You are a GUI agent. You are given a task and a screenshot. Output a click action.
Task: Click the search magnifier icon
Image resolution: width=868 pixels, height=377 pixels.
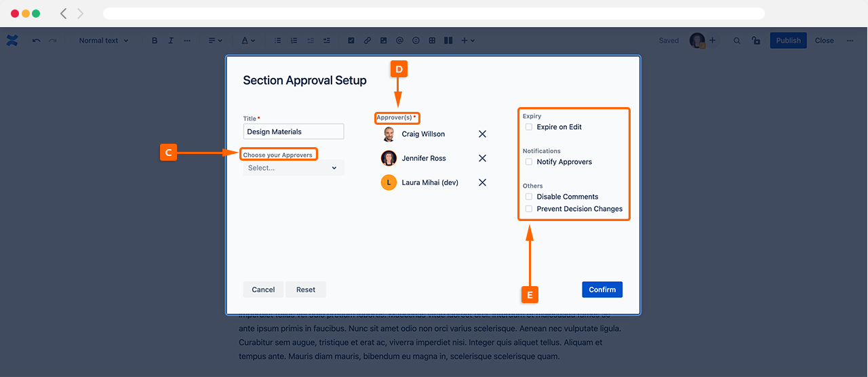(736, 41)
